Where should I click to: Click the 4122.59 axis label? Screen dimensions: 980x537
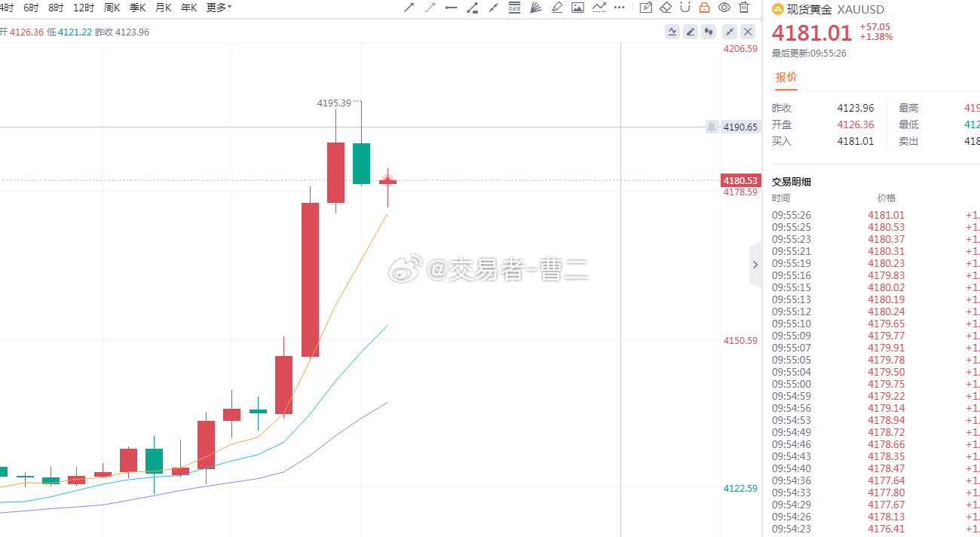point(740,488)
